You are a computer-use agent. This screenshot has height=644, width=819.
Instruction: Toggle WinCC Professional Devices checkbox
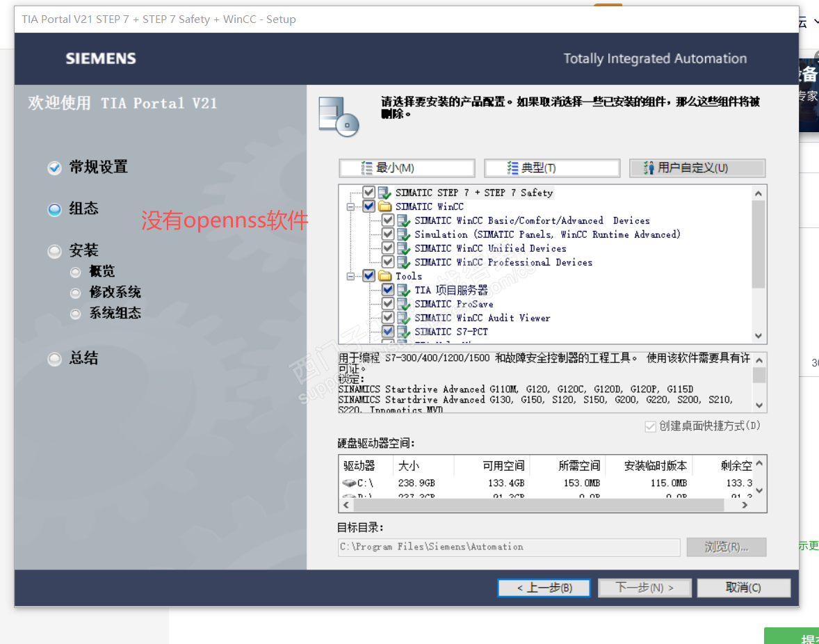387,261
